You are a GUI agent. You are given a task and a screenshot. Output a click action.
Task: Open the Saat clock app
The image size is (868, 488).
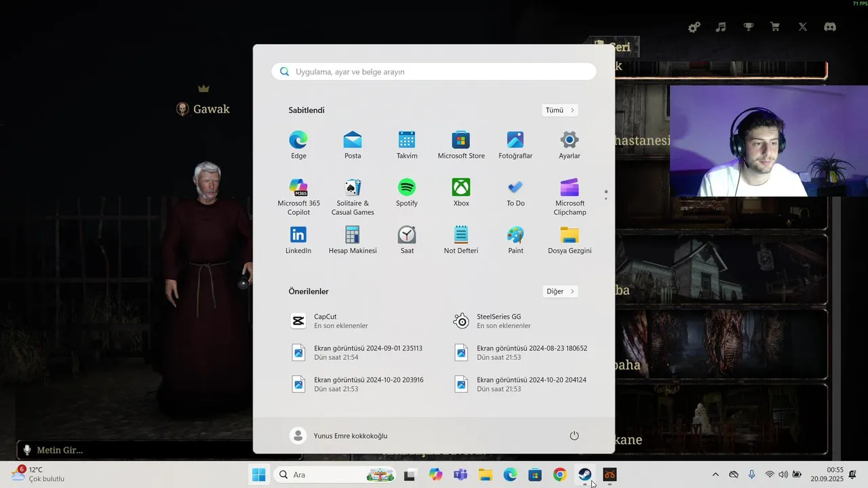click(407, 240)
